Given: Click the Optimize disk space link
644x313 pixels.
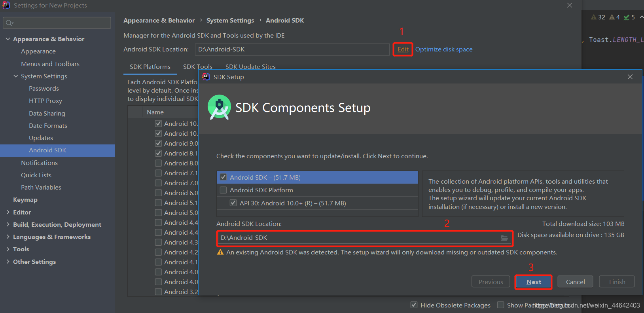Looking at the screenshot, I should click(x=444, y=49).
